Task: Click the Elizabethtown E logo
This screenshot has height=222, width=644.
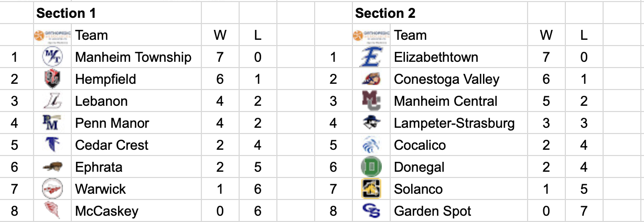Action: point(371,57)
